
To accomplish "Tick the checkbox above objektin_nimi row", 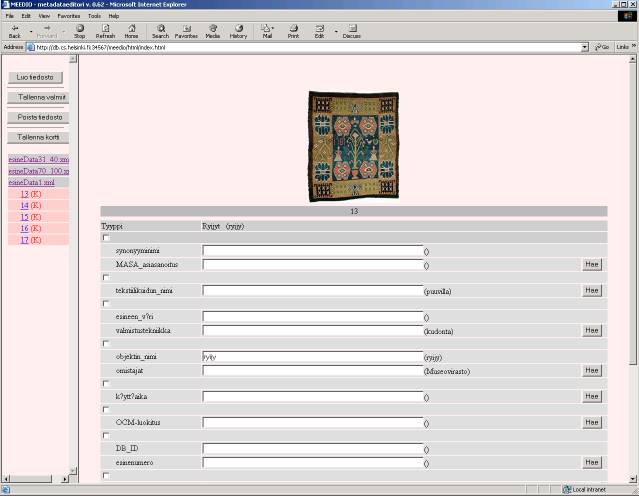I will point(106,343).
